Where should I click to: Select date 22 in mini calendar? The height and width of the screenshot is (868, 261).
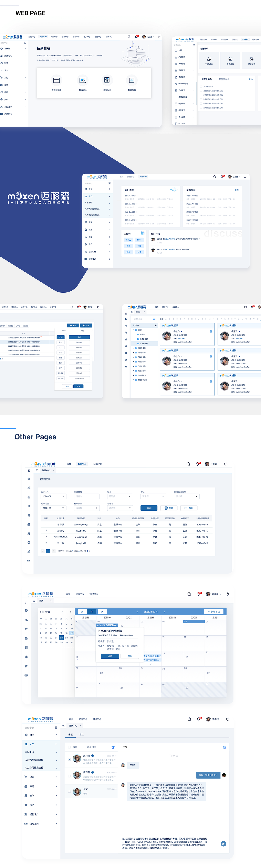61,638
